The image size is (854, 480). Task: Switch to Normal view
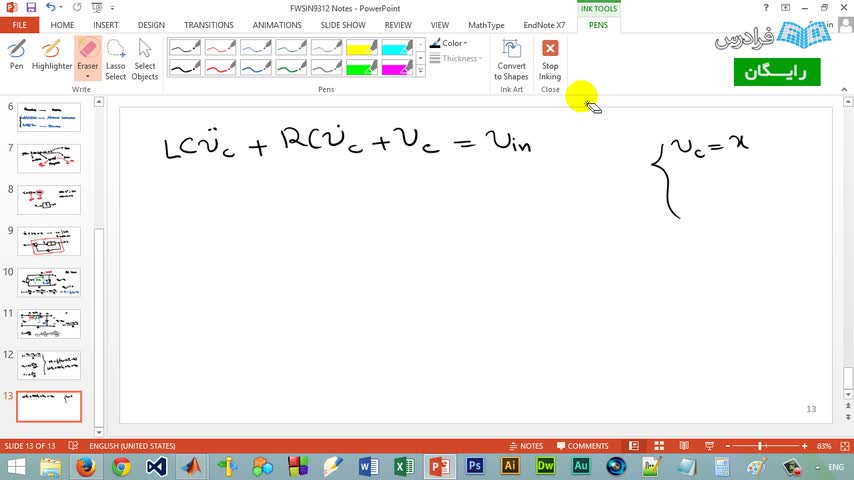pos(634,446)
